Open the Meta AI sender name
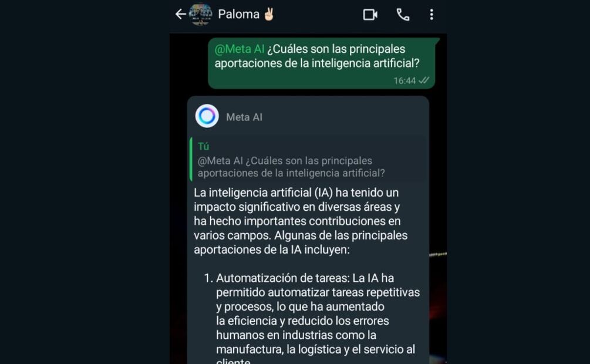This screenshot has height=364, width=590. [244, 117]
